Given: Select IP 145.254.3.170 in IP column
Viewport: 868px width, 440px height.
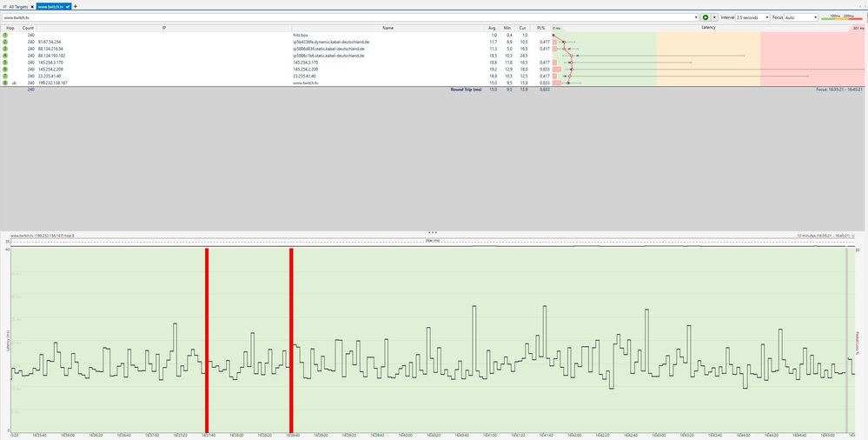Looking at the screenshot, I should (50, 63).
